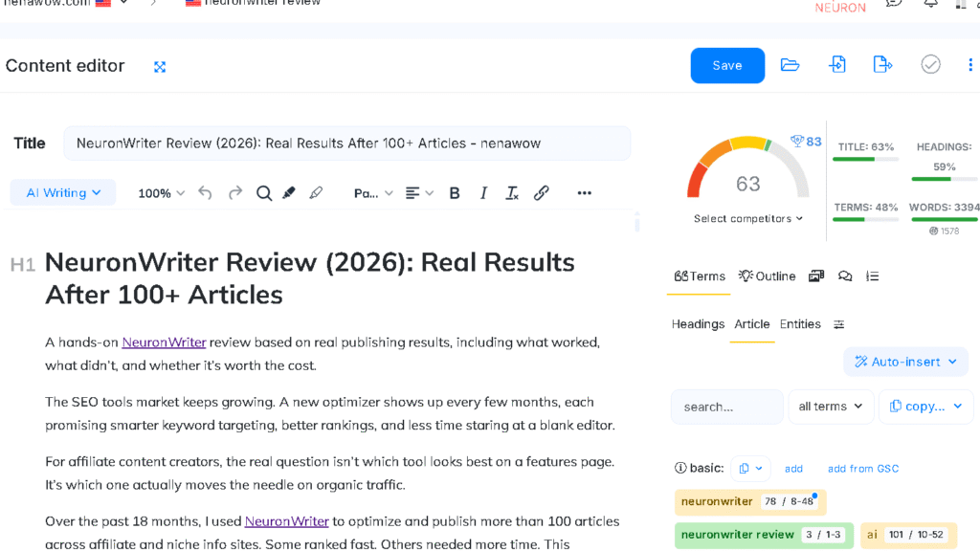
Task: Open the all terms filter dropdown
Action: [831, 407]
